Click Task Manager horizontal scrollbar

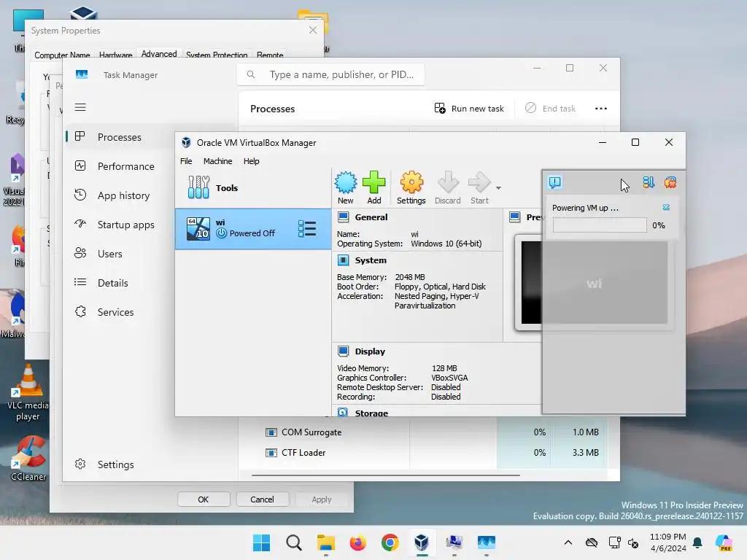385,475
